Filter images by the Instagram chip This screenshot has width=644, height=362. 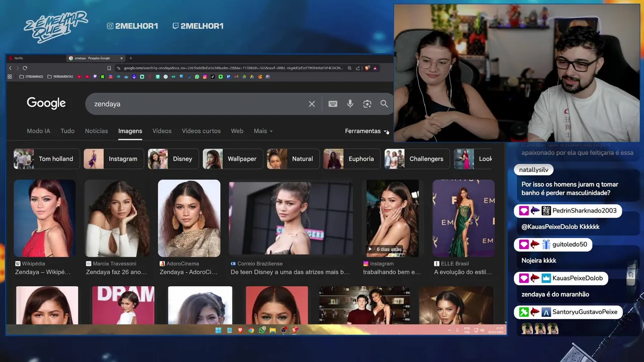114,159
